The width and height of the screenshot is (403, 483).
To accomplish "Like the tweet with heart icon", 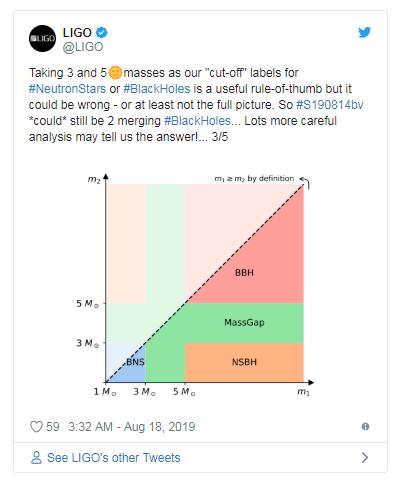I will 36,427.
